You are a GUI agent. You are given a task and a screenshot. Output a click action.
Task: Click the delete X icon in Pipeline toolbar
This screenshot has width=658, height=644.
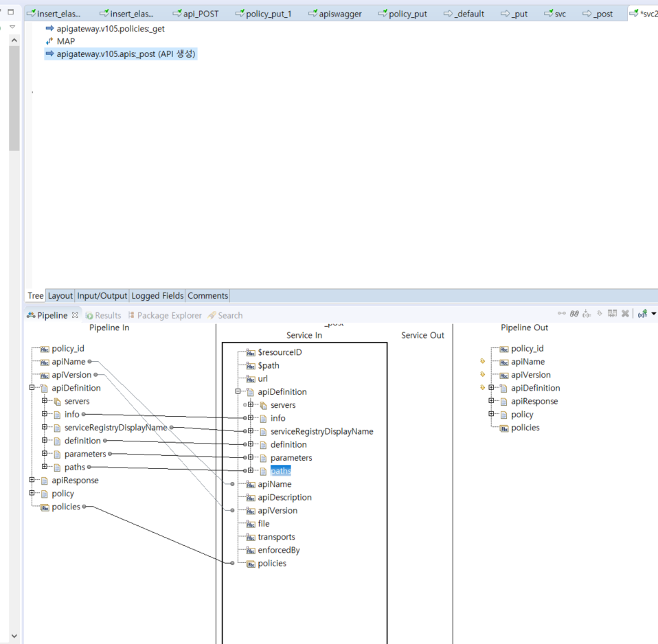625,314
